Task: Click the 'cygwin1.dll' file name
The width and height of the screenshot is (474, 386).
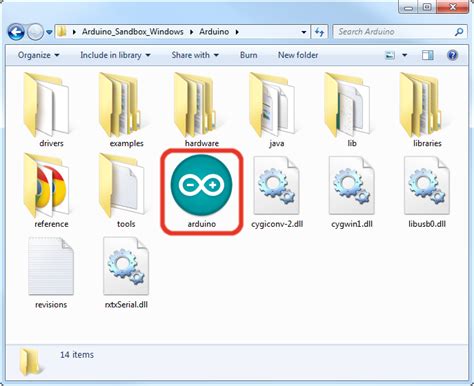Action: pos(352,224)
